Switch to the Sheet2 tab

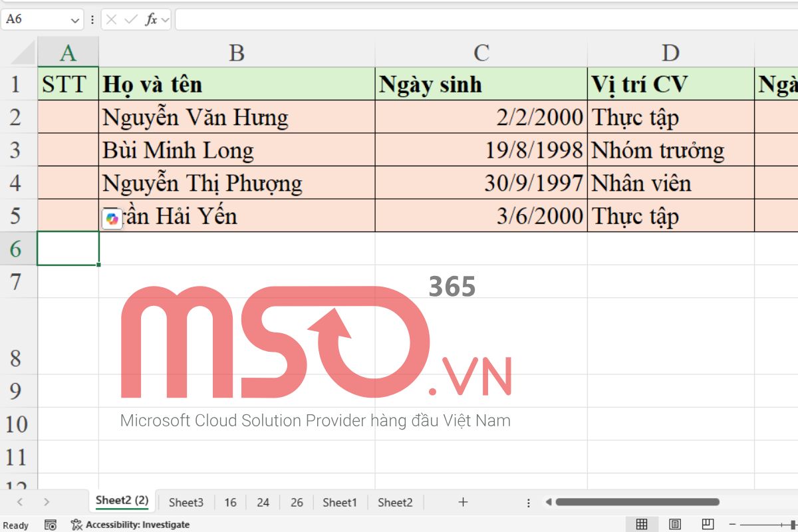395,503
